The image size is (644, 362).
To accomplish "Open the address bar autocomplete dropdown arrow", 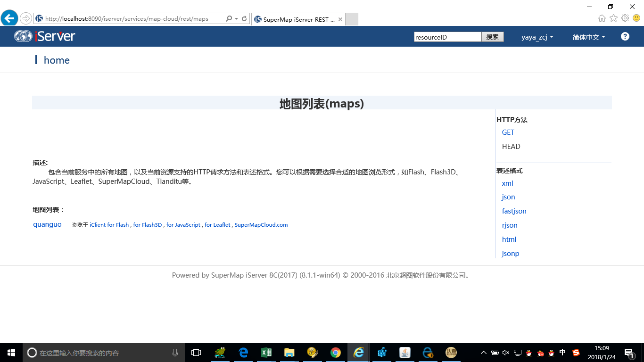I will [x=236, y=19].
